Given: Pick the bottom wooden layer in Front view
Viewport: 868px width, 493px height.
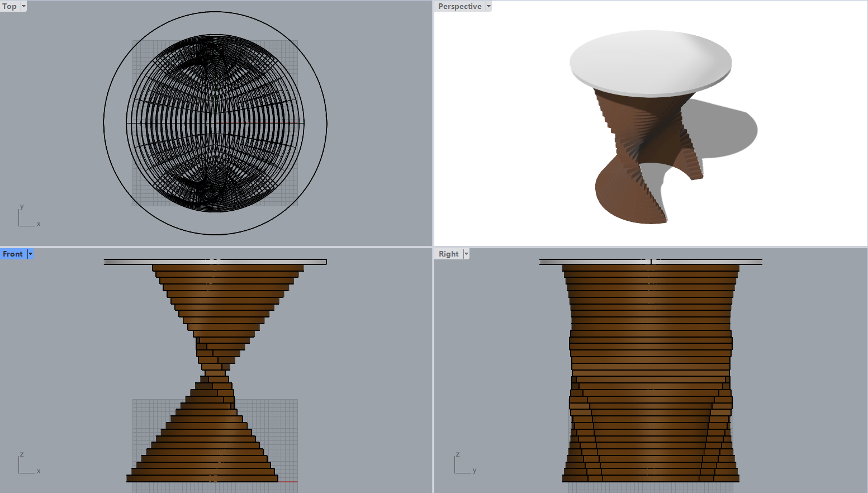Looking at the screenshot, I should click(201, 478).
